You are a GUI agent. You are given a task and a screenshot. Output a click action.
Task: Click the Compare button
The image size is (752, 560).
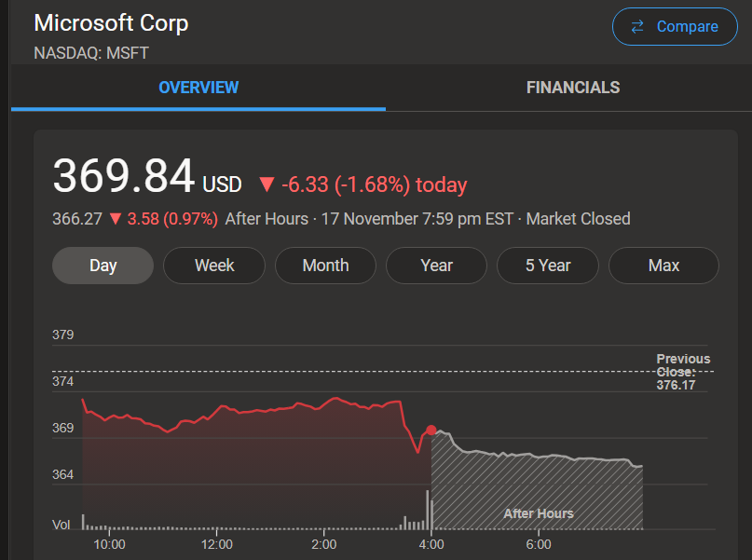[x=675, y=26]
